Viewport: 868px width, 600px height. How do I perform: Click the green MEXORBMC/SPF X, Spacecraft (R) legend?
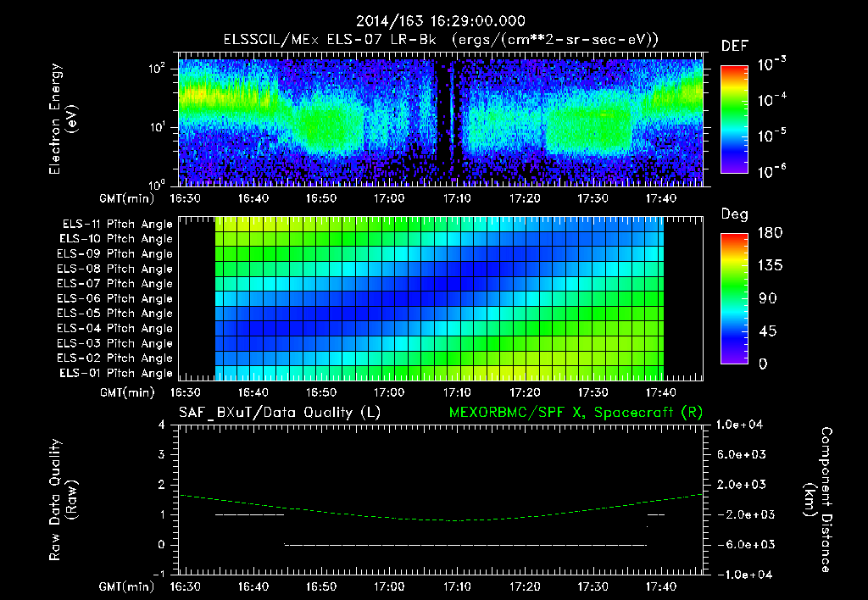(576, 413)
